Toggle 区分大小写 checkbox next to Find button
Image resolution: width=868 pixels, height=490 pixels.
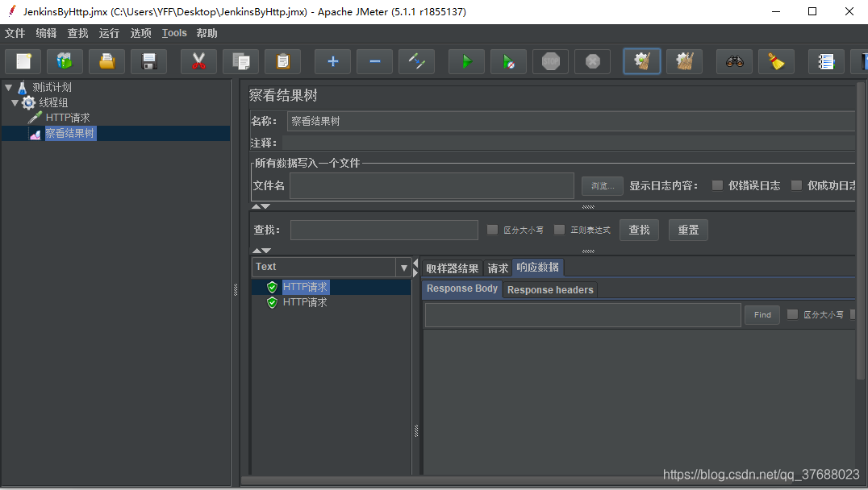tap(793, 314)
